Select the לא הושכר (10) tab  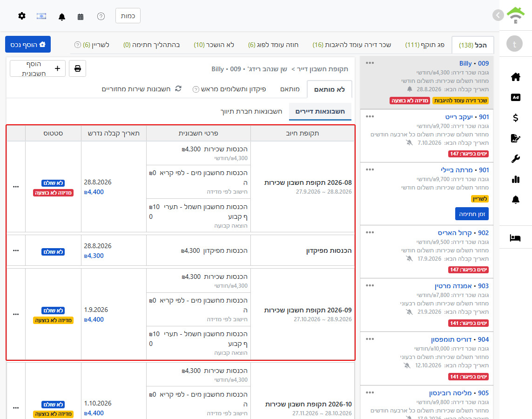[214, 45]
